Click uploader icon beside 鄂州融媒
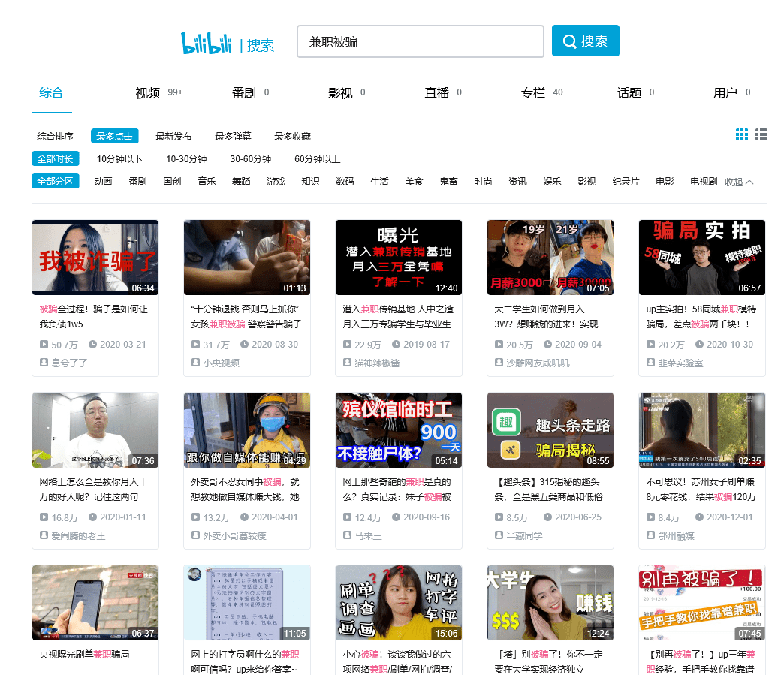The image size is (784, 675). (x=650, y=535)
